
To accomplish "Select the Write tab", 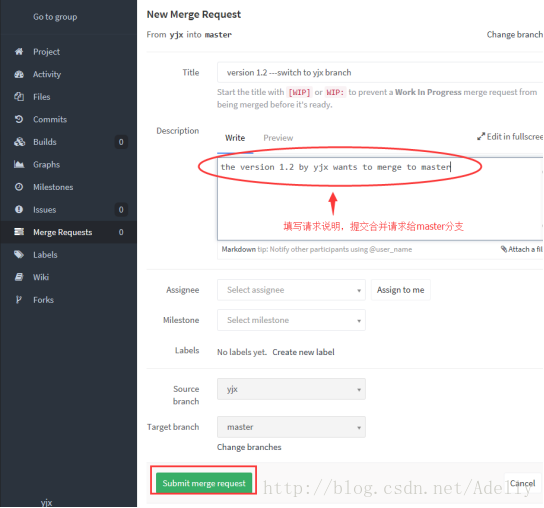I will [x=235, y=138].
